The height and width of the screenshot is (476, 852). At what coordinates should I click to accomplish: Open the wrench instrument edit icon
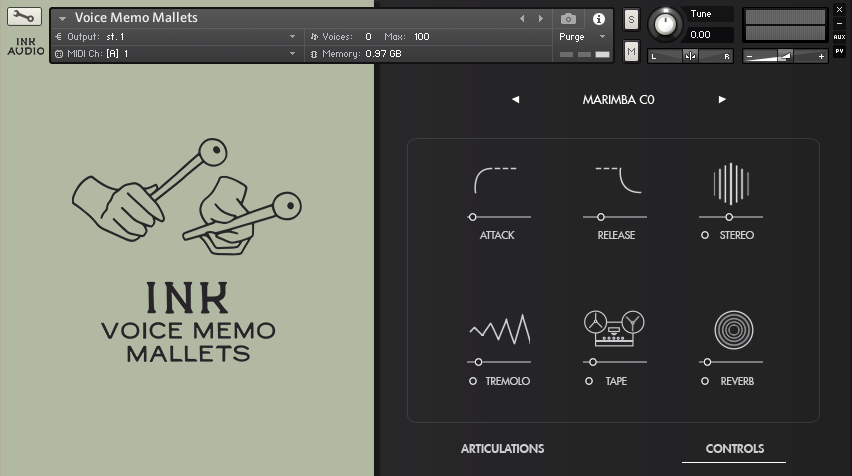(x=25, y=17)
